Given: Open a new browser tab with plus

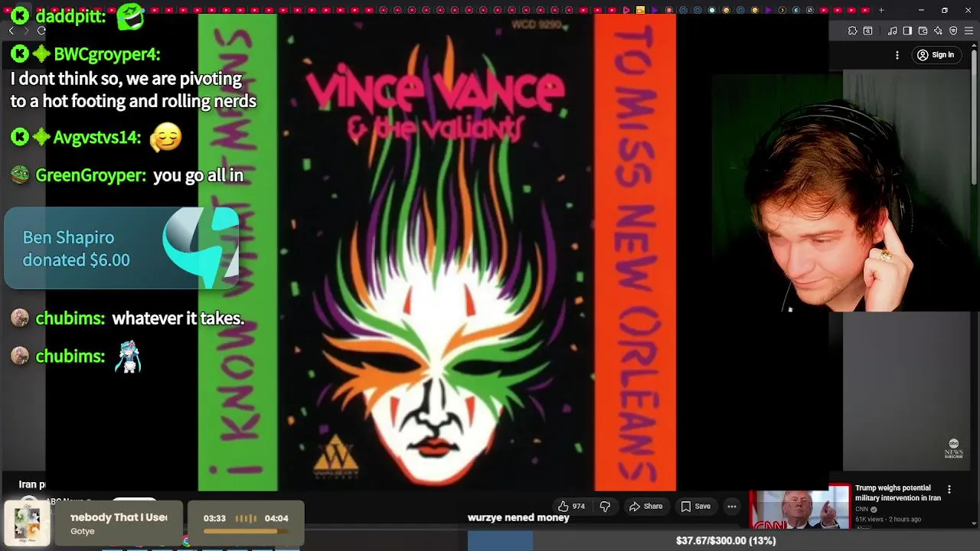Looking at the screenshot, I should coord(881,10).
